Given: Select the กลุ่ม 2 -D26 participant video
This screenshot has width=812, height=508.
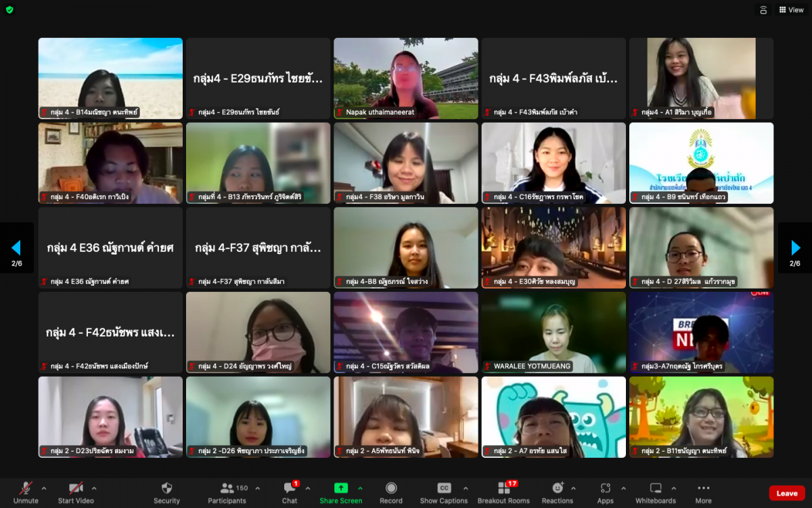Looking at the screenshot, I should pos(258,417).
